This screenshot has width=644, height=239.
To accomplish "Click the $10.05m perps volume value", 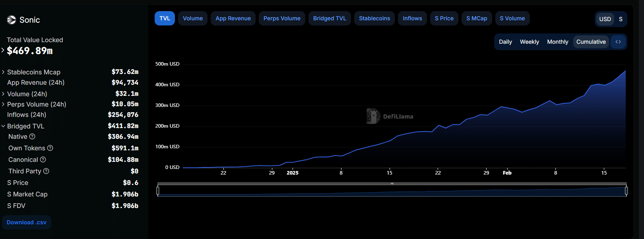I will 125,104.
